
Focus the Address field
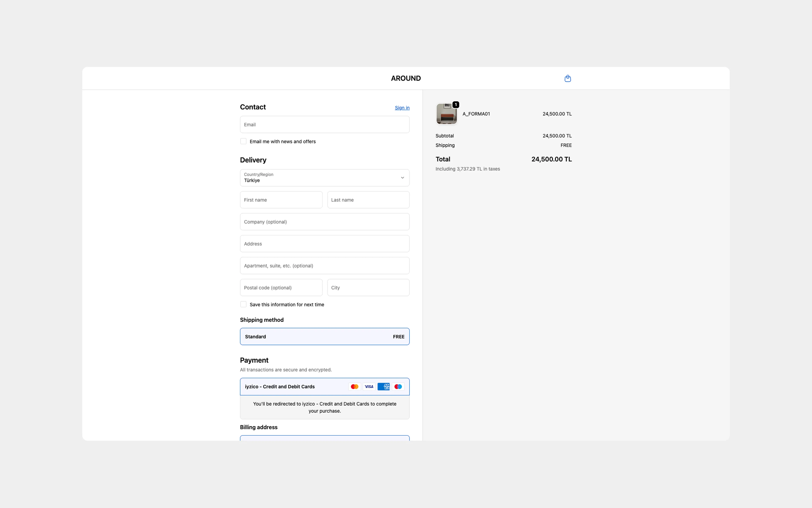pos(324,244)
